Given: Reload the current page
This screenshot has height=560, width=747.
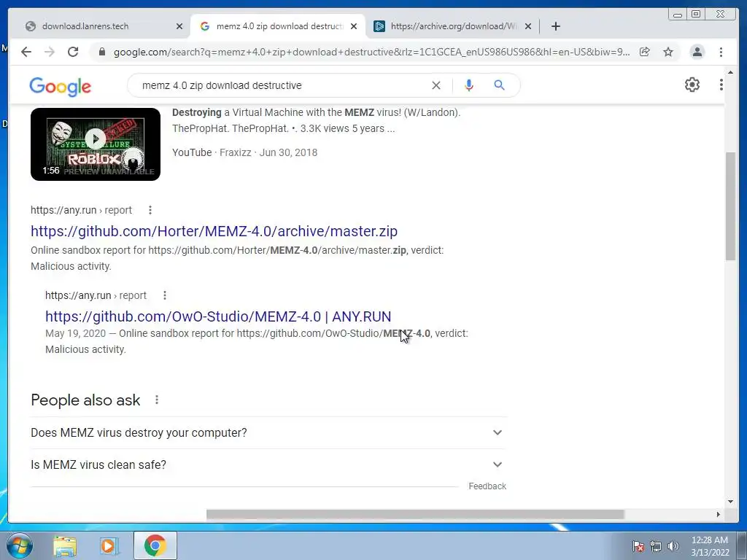Looking at the screenshot, I should pyautogui.click(x=73, y=52).
